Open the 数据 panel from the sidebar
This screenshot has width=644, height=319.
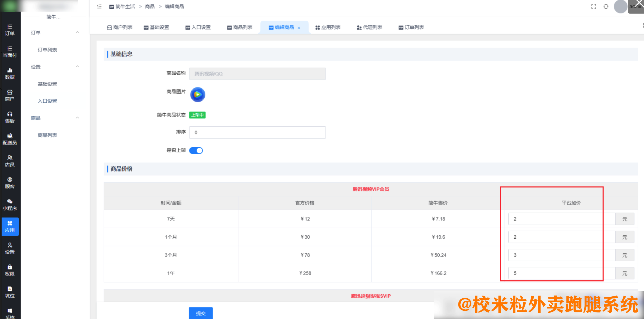[x=10, y=73]
